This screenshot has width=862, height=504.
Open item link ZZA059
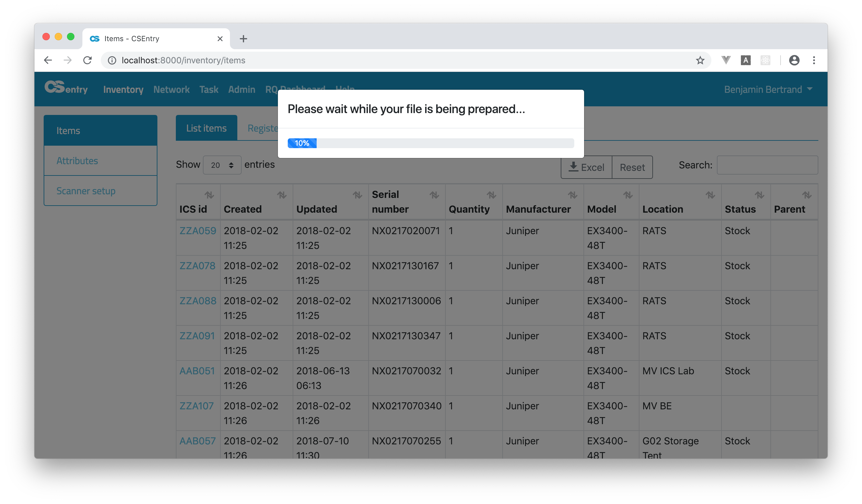coord(198,231)
